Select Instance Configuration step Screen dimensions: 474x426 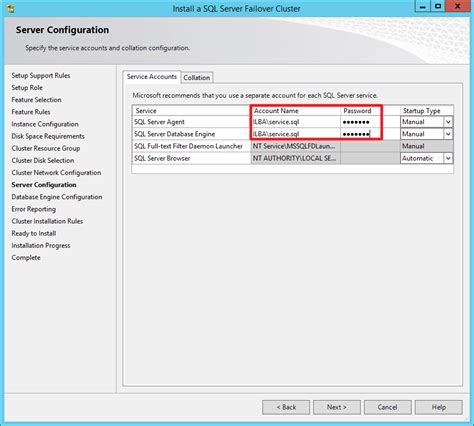[45, 124]
